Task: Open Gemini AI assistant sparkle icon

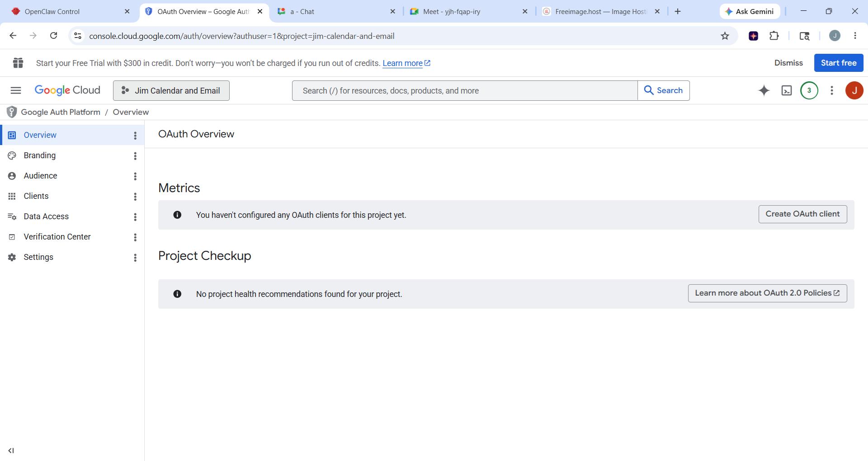Action: [764, 90]
